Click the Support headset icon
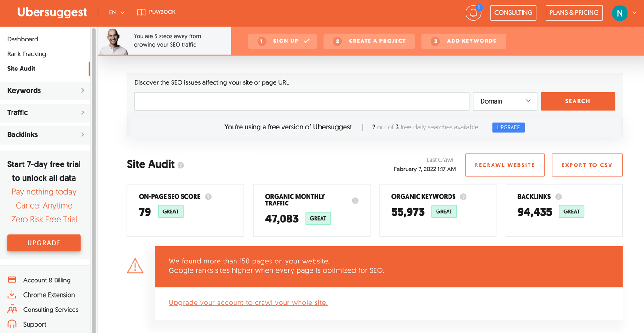Viewport: 644px width, 333px height. tap(12, 324)
